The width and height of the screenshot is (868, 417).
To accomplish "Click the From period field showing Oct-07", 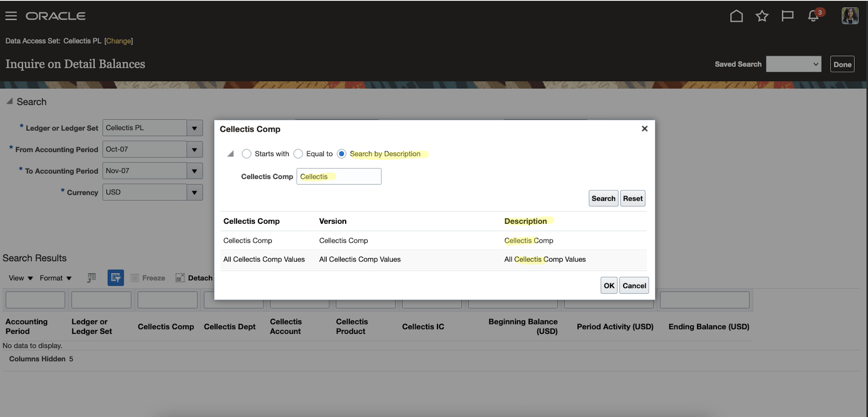I will [145, 149].
